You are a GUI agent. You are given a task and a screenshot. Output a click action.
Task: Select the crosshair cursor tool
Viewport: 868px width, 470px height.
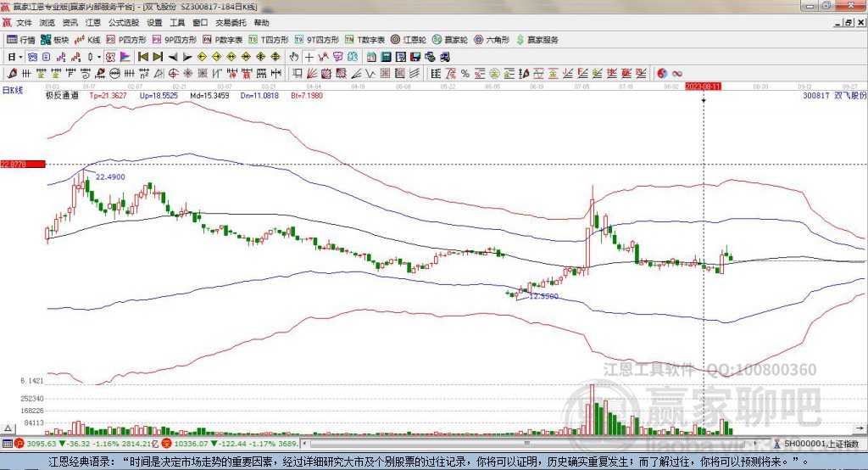[309, 57]
